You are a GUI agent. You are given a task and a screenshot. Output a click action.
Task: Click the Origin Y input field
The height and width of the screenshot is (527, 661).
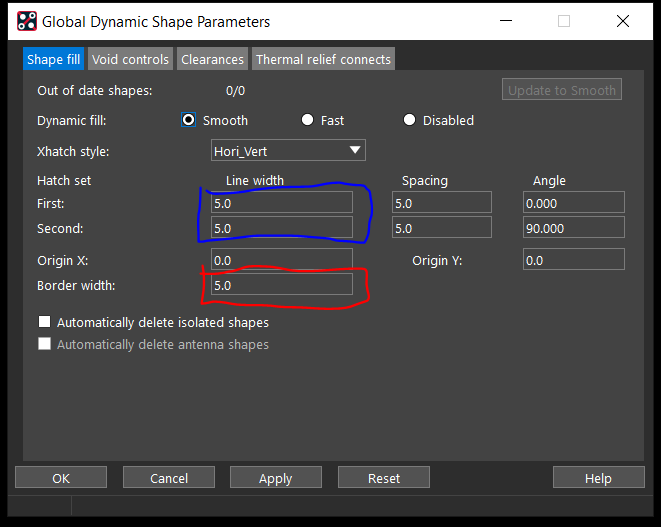(x=574, y=259)
